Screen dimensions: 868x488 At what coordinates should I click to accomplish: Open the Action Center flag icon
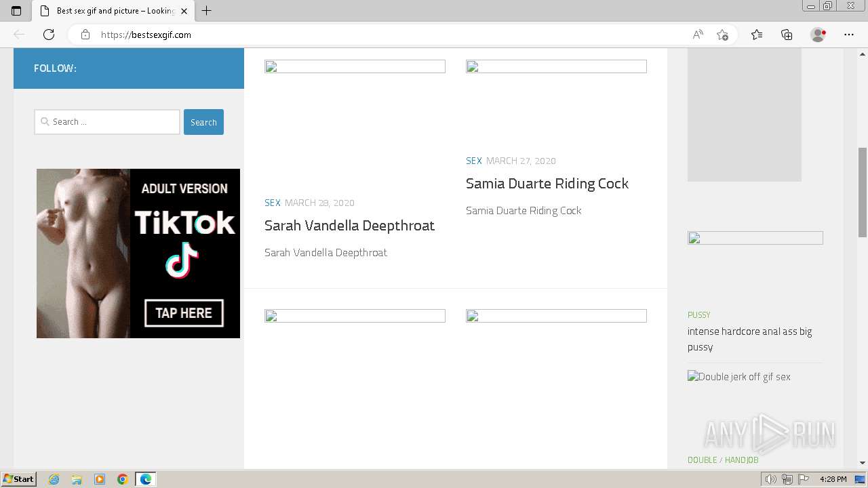[803, 479]
